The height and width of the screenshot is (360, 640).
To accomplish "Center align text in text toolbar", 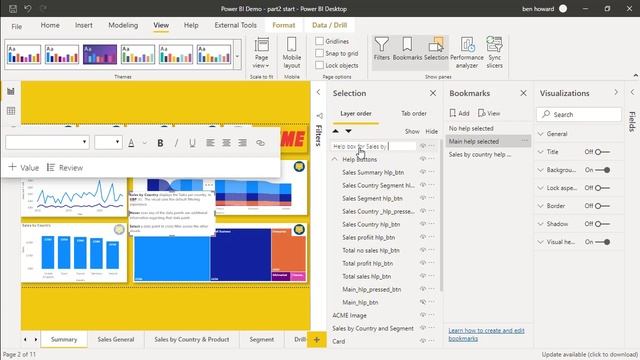I will [226, 143].
